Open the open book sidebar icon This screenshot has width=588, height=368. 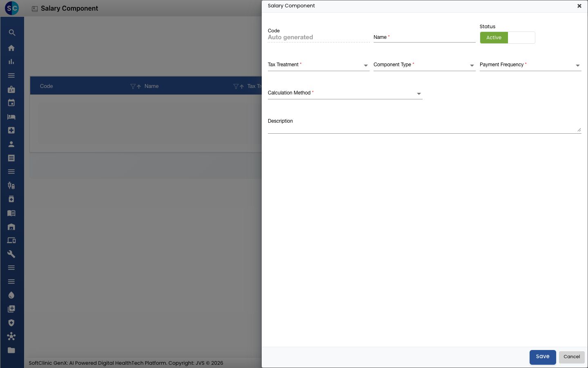point(11,213)
